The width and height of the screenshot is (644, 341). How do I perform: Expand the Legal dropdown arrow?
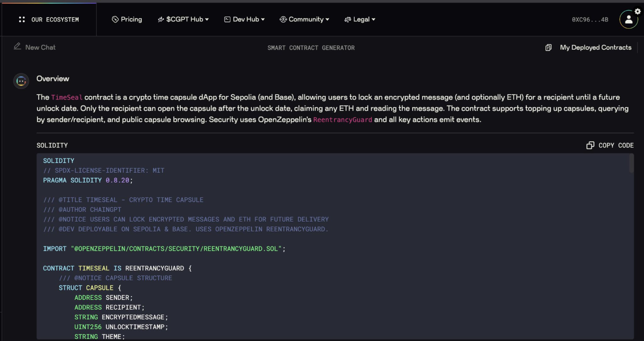tap(374, 19)
